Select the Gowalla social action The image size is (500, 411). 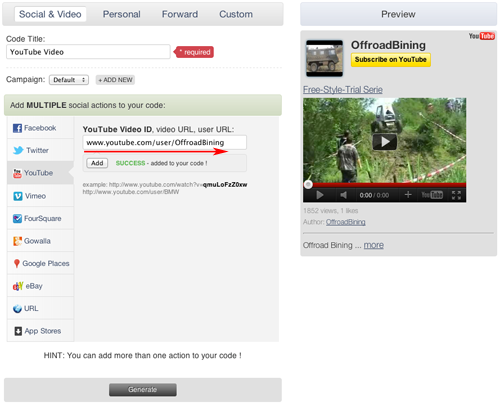click(x=40, y=241)
